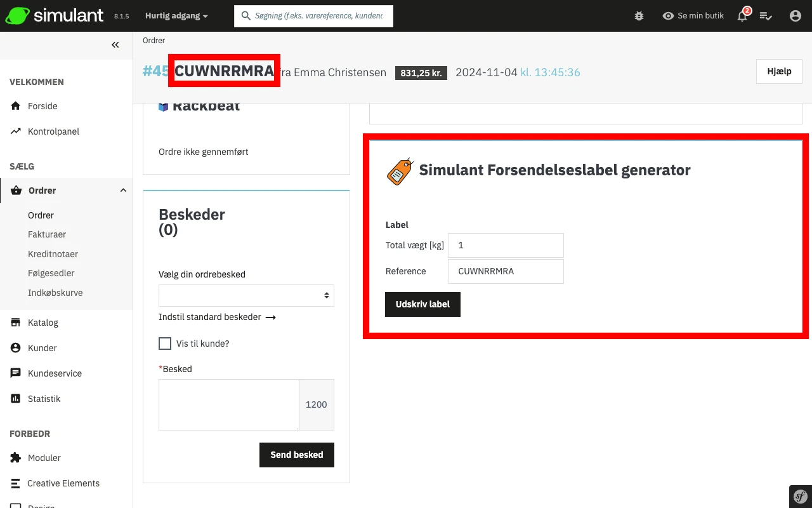Open Moduler under Forbedr

click(44, 458)
